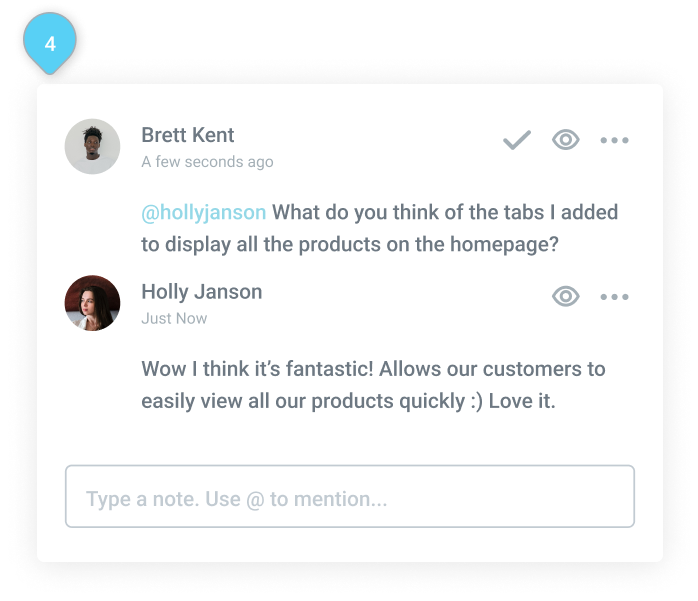Toggle visibility eye on Brett Kent's comment

tap(566, 141)
